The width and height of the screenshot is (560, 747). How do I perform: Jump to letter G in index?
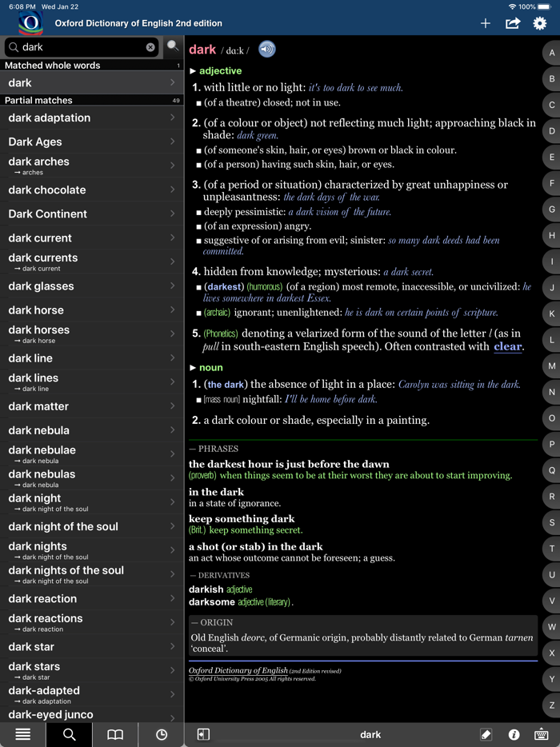[x=552, y=209]
